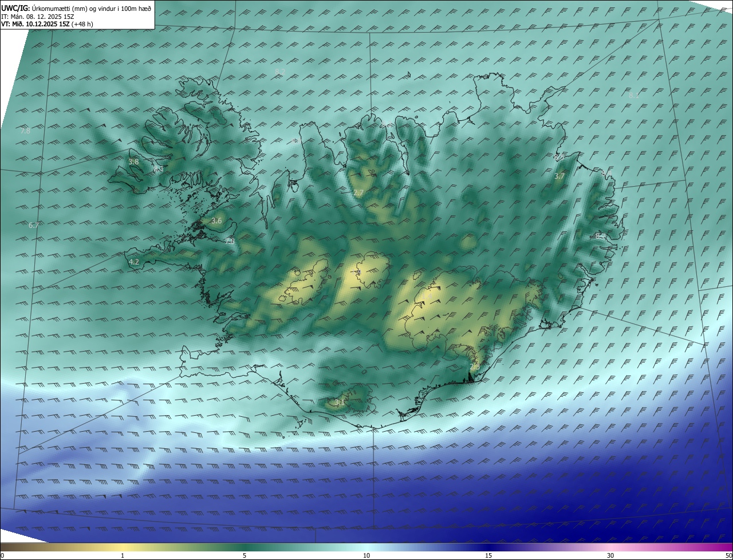Image resolution: width=733 pixels, height=560 pixels.
Task: Click the 3.6 precipitation value label
Action: [216, 220]
